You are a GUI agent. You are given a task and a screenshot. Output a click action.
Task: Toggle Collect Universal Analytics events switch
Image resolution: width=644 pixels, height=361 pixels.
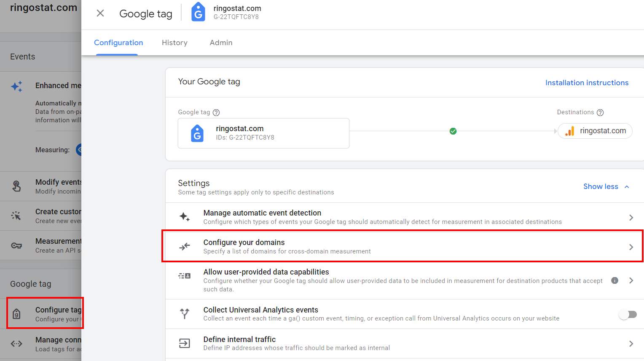pos(628,314)
